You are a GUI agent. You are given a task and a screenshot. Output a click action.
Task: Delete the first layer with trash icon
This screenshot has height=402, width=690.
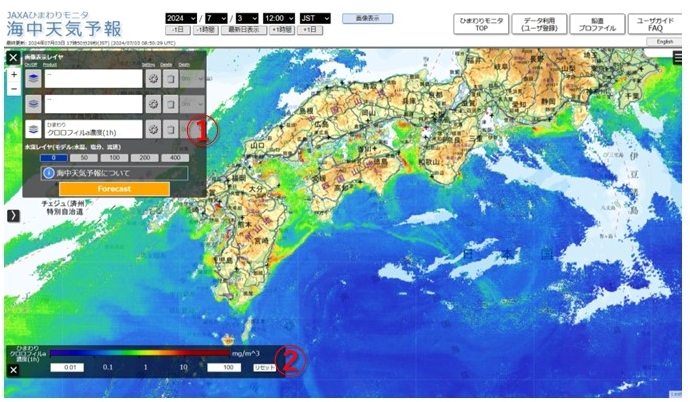pos(170,79)
